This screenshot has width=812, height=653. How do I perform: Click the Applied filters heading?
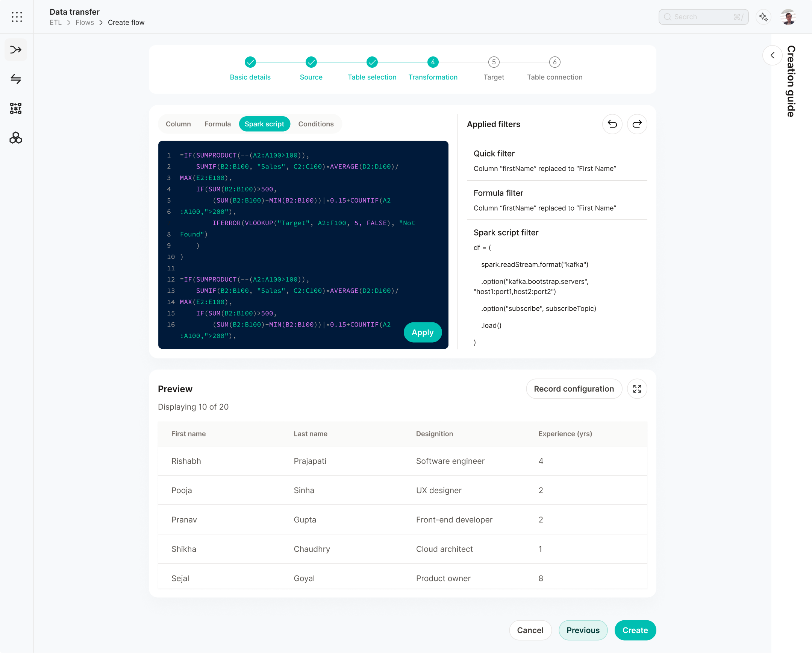pyautogui.click(x=493, y=124)
